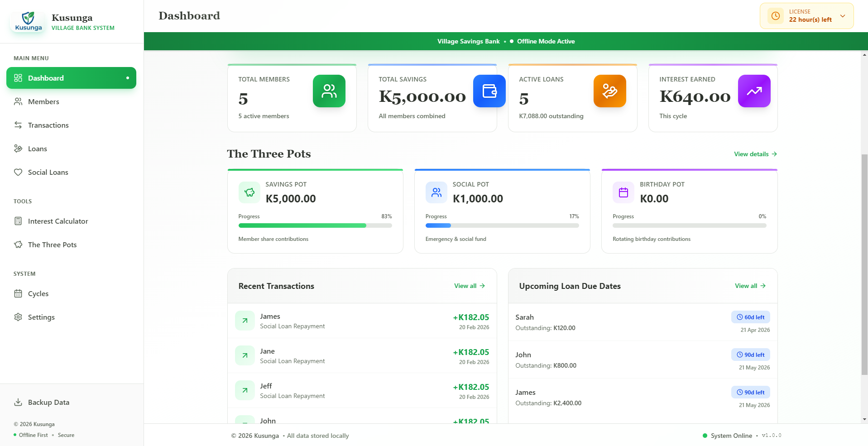The height and width of the screenshot is (446, 868).
Task: View all Recent Transactions
Action: pos(469,286)
